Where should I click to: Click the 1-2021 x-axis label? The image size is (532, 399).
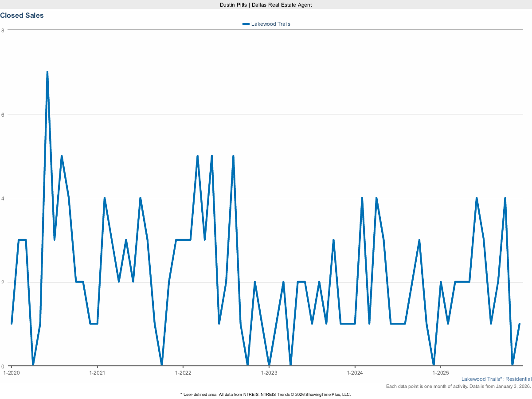tap(97, 372)
